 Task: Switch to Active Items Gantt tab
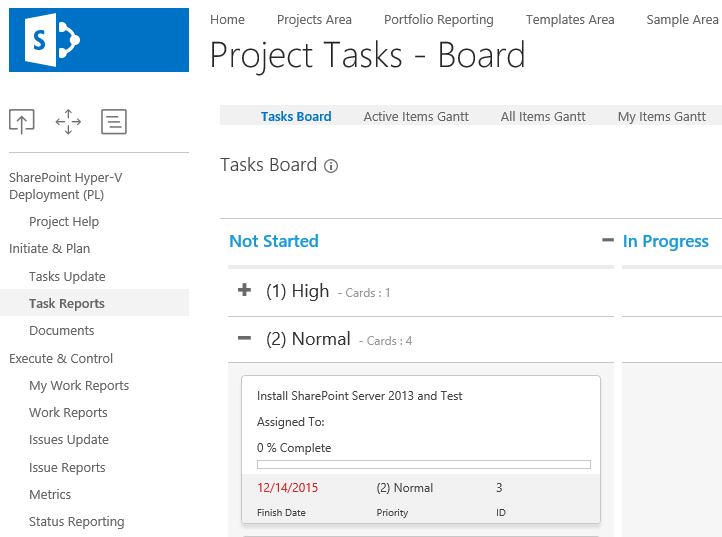(416, 116)
